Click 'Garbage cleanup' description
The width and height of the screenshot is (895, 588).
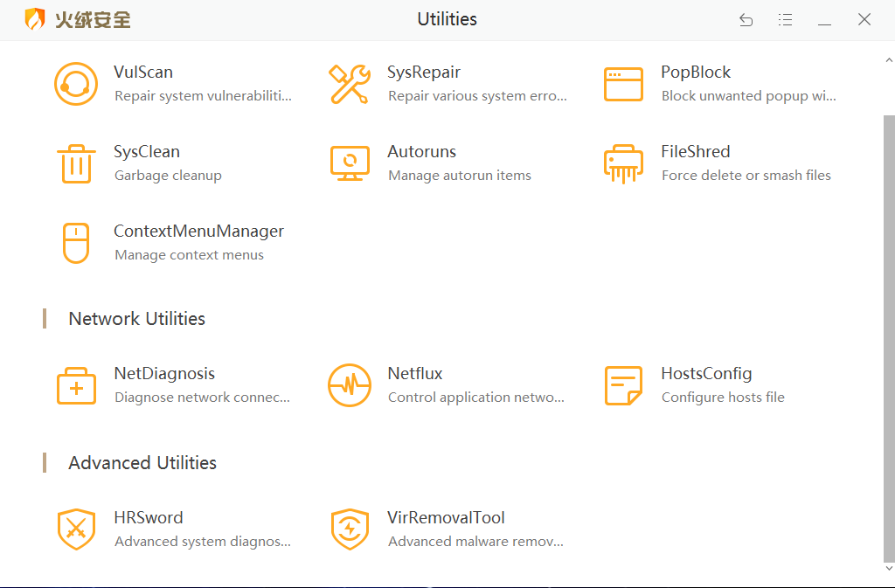click(x=168, y=176)
